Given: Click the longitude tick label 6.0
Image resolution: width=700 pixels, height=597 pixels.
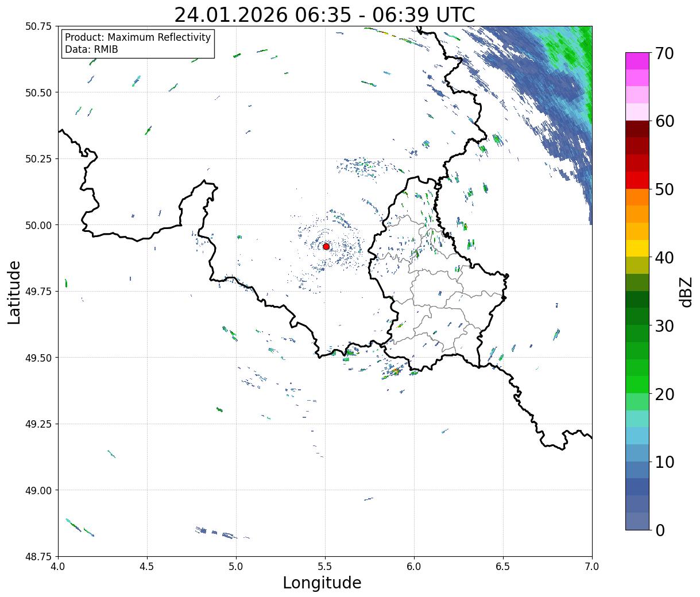Looking at the screenshot, I should pos(414,567).
